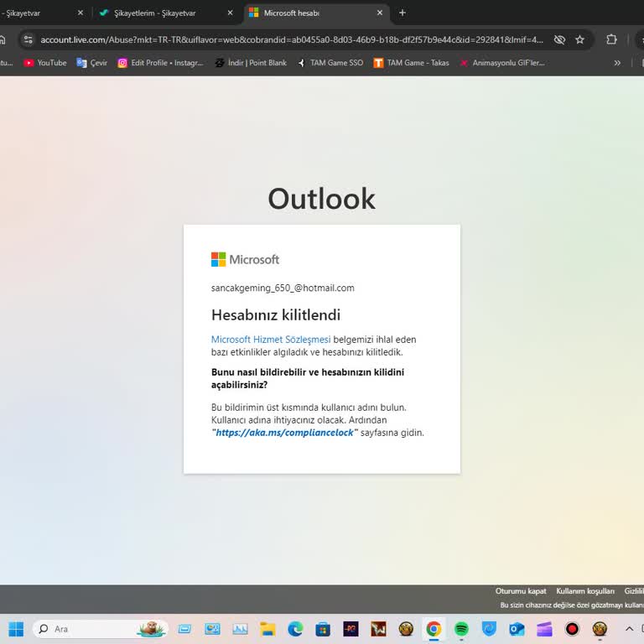Open Google Chrome taskbar icon

(434, 628)
